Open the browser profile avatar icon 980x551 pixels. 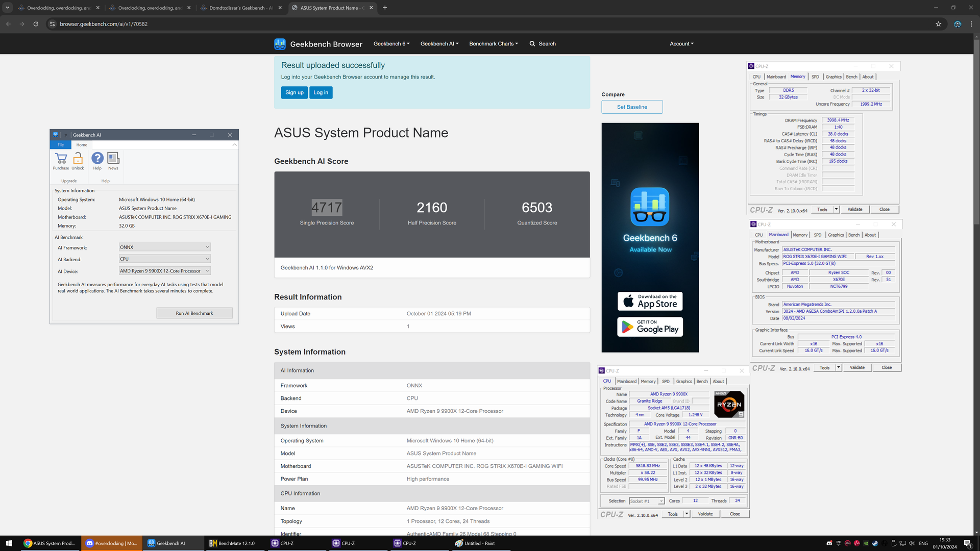(x=958, y=24)
